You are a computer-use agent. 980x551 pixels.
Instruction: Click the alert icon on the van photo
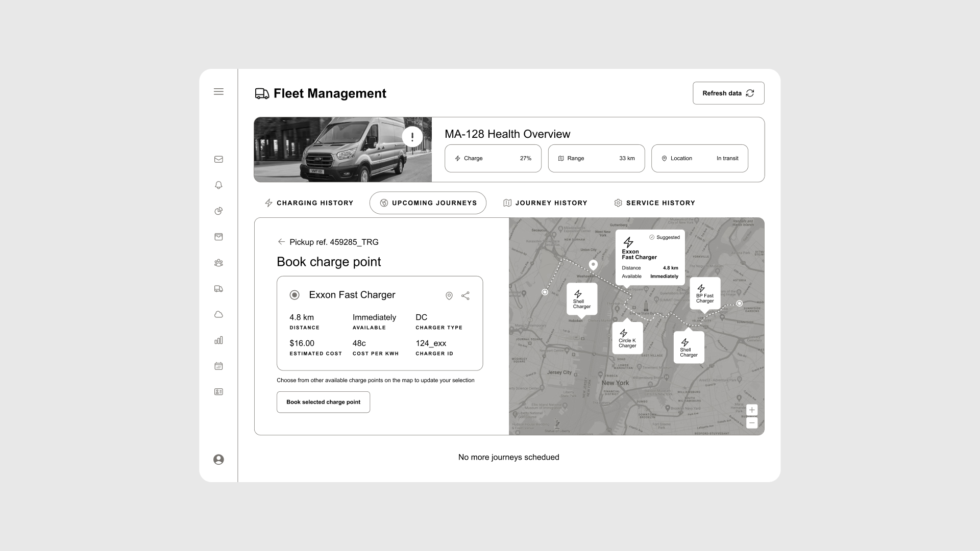pos(412,137)
